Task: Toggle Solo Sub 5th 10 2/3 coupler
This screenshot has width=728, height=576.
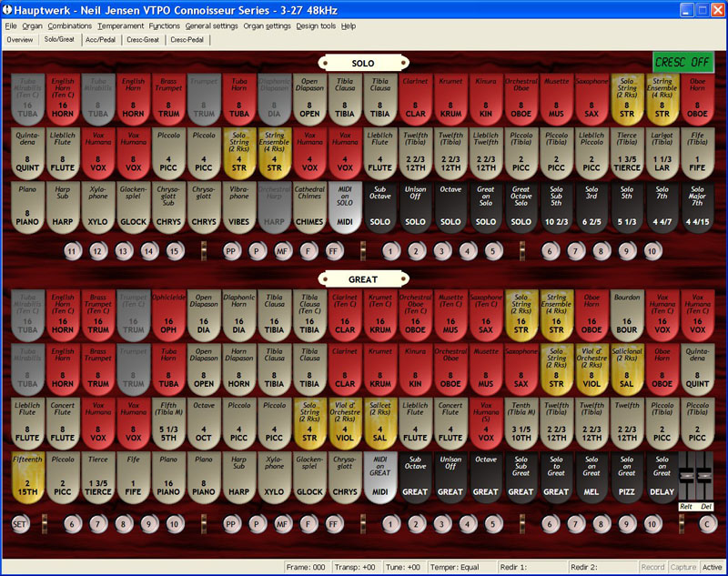Action: [x=556, y=207]
